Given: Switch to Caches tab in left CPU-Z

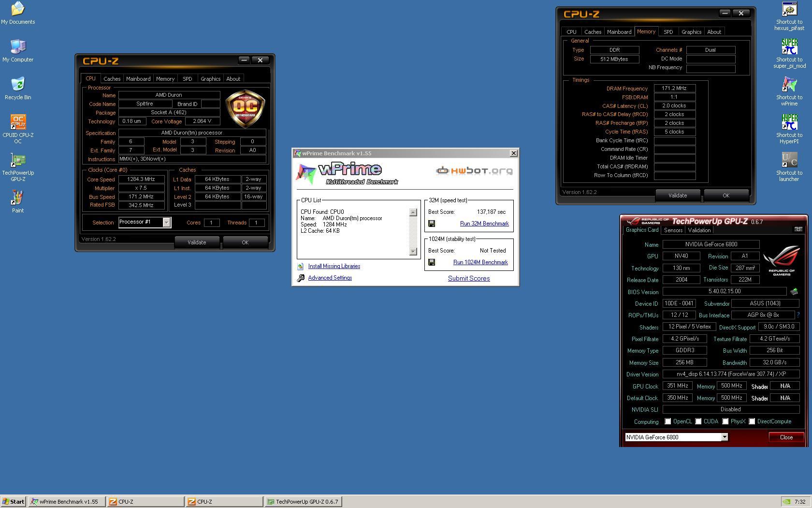Looking at the screenshot, I should [112, 79].
